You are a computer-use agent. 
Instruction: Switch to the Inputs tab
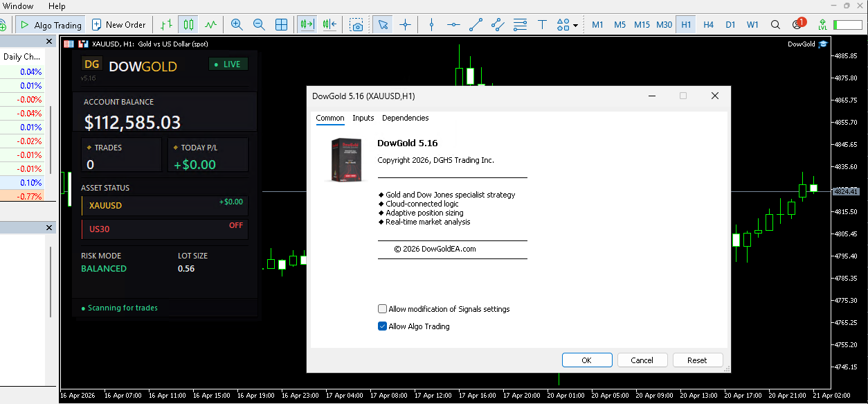363,118
